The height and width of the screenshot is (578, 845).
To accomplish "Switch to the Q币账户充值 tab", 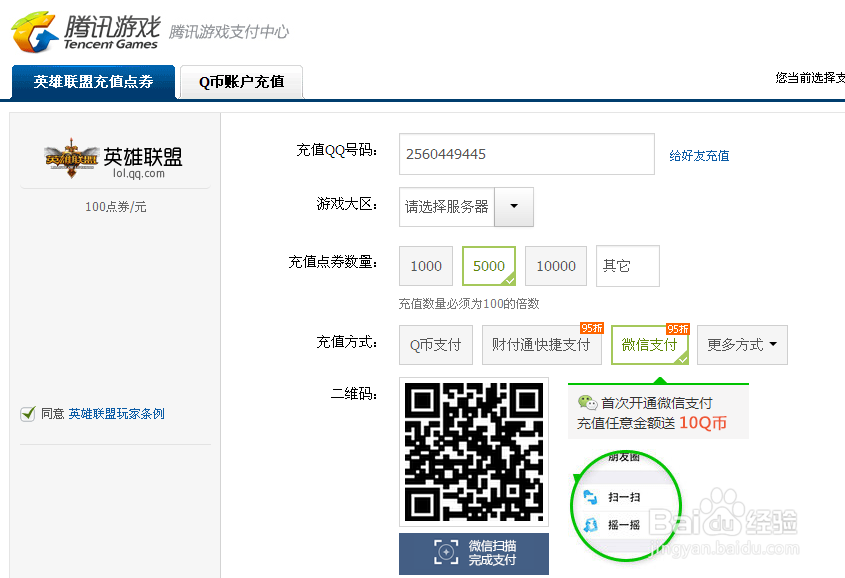I will pos(240,82).
